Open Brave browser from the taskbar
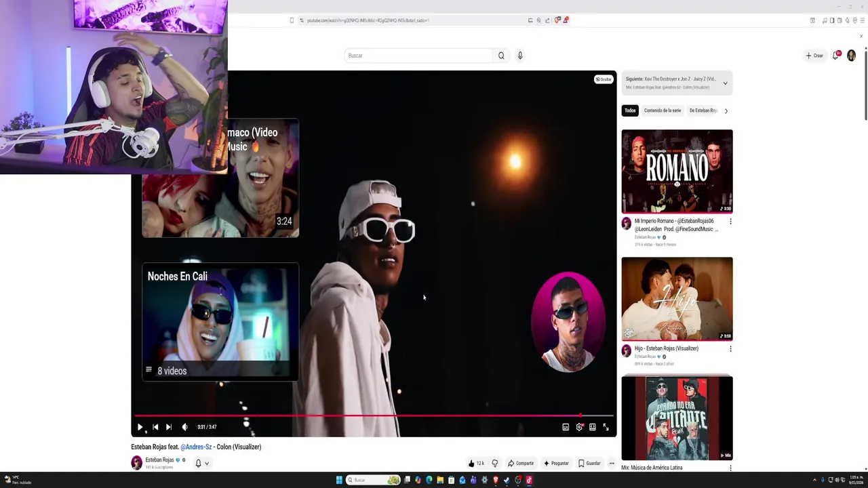This screenshot has height=488, width=868. [496, 480]
